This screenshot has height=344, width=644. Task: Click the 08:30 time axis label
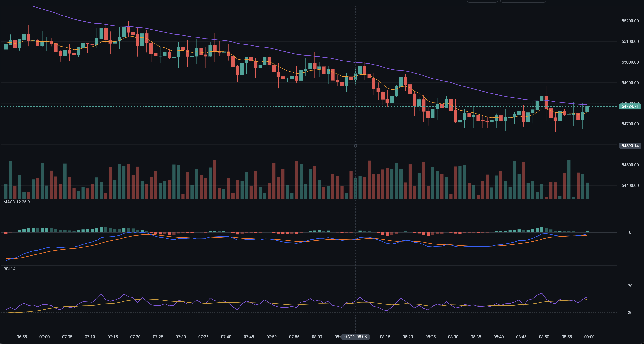coord(453,337)
